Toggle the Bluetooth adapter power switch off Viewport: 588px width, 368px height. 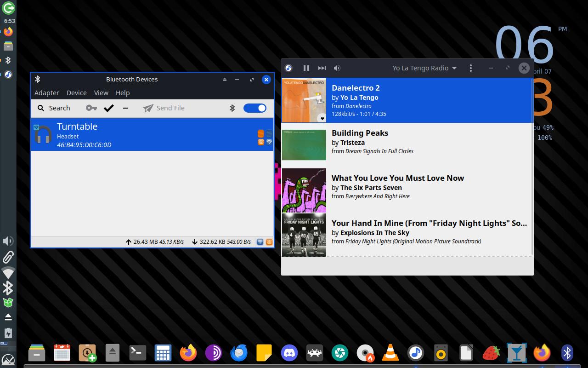[x=254, y=108]
